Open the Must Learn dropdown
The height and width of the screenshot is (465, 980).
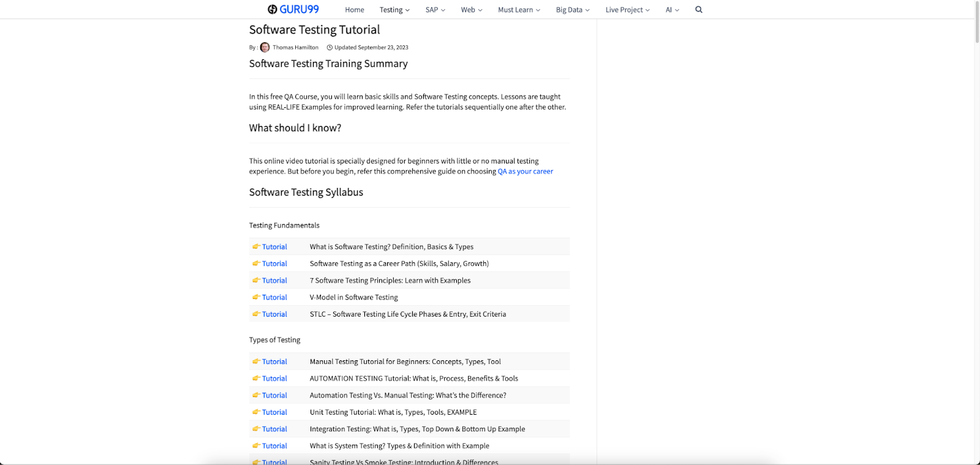click(x=519, y=10)
